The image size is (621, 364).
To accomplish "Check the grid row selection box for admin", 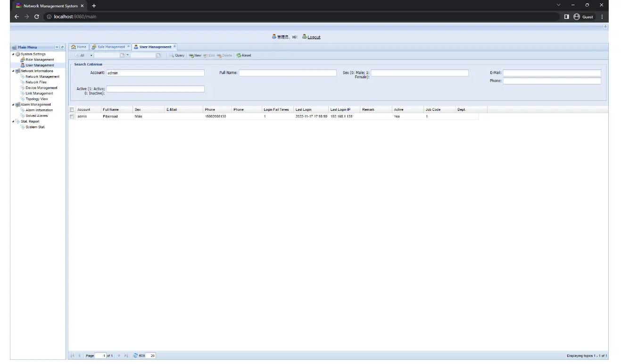I will tap(72, 116).
